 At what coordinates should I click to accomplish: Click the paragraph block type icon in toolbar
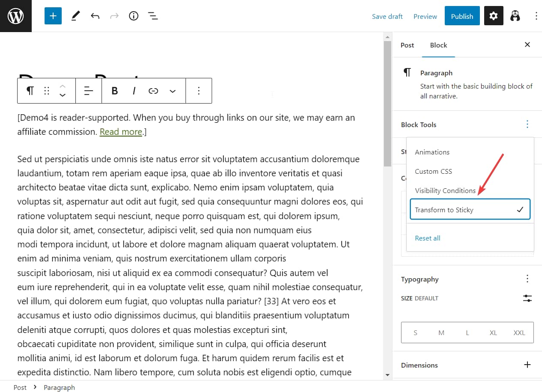[30, 91]
